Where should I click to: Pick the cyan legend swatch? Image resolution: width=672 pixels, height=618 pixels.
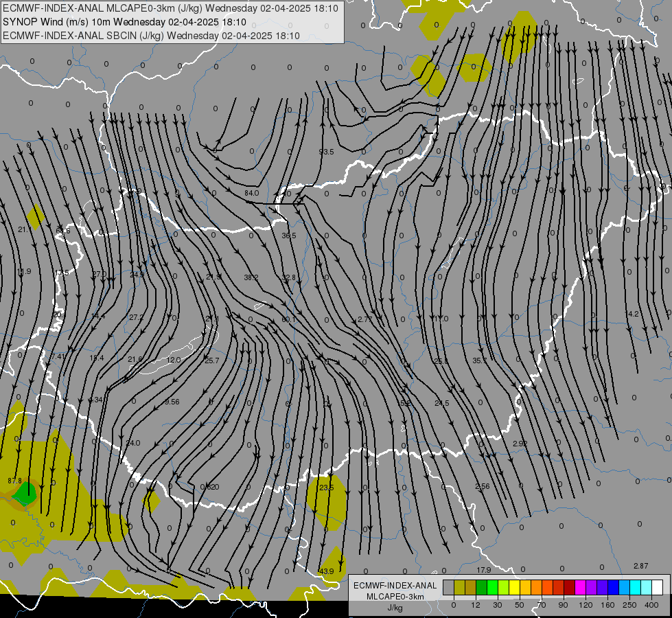[635, 587]
